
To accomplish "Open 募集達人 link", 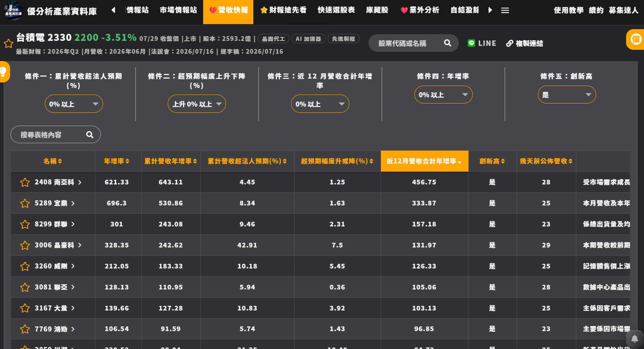I will point(623,10).
